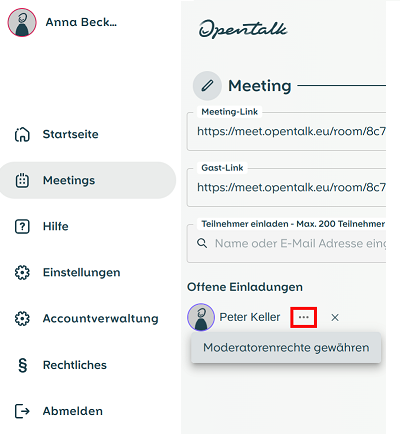Select Moderatorenrechte gewähren option
400x434 pixels.
click(286, 348)
